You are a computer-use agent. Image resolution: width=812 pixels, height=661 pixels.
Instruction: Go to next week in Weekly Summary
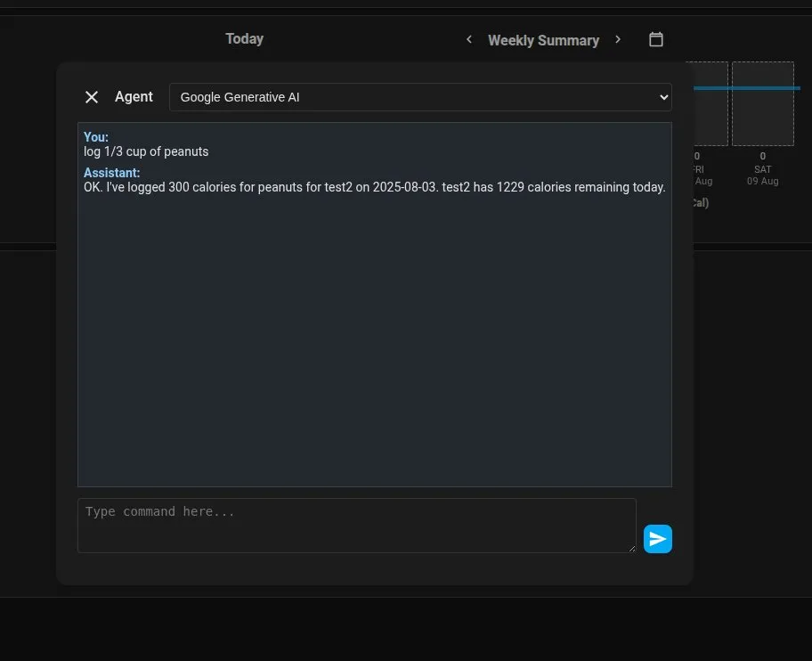(x=618, y=39)
